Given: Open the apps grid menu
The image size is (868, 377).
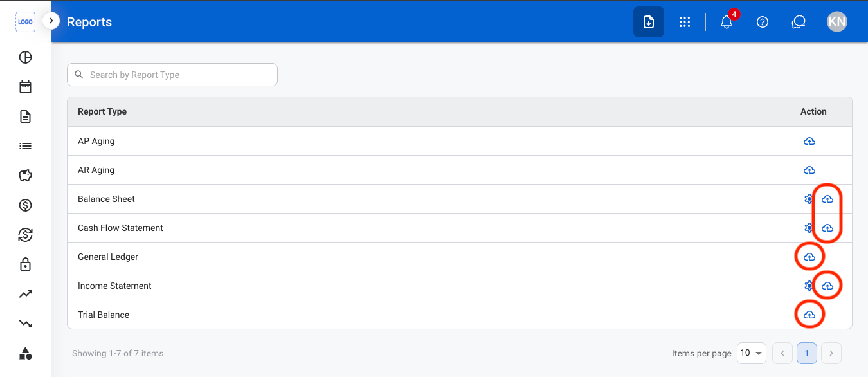Looking at the screenshot, I should pyautogui.click(x=685, y=22).
